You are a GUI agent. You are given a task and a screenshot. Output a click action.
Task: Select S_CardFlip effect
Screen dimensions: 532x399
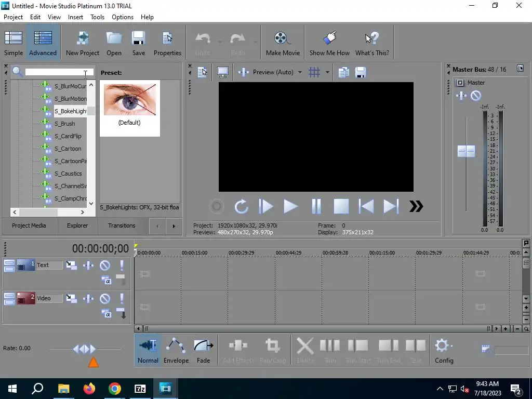tap(68, 136)
